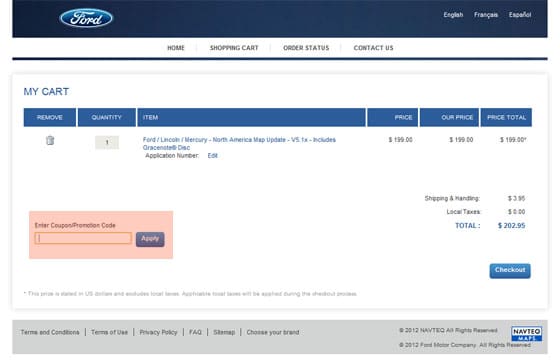Open the FAQ footer link
The width and height of the screenshot is (560, 362).
pos(195,332)
